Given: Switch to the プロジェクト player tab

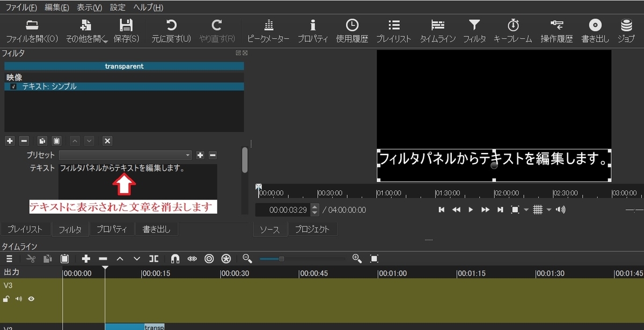Looking at the screenshot, I should (x=313, y=229).
